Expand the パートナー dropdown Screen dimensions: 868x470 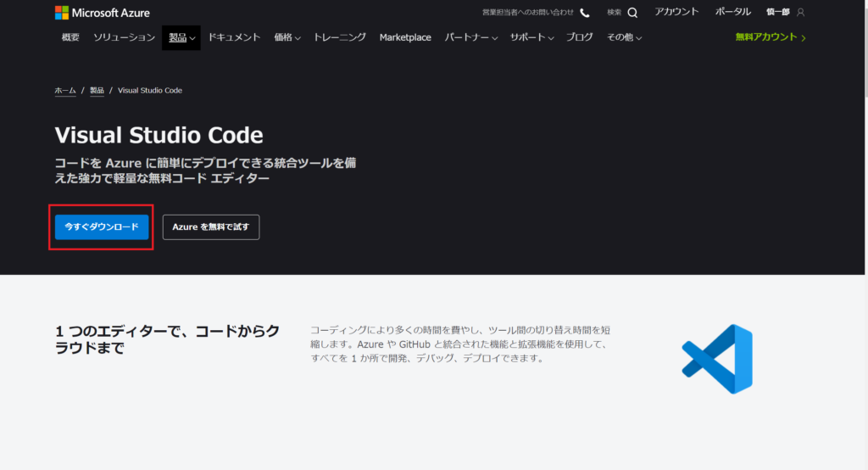(470, 37)
